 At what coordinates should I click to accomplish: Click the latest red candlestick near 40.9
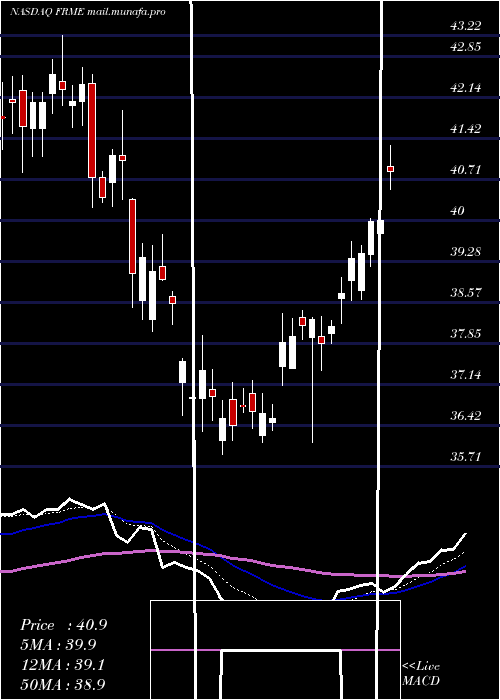(390, 169)
